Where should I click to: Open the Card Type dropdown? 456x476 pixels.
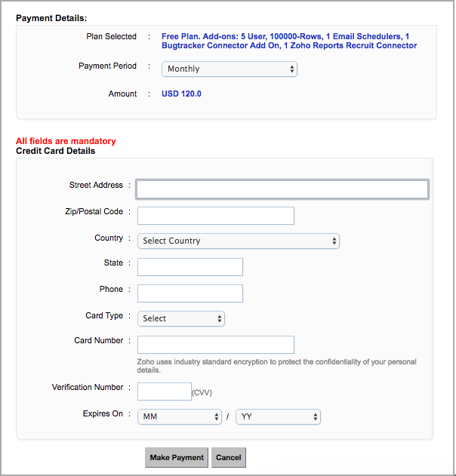(x=181, y=318)
